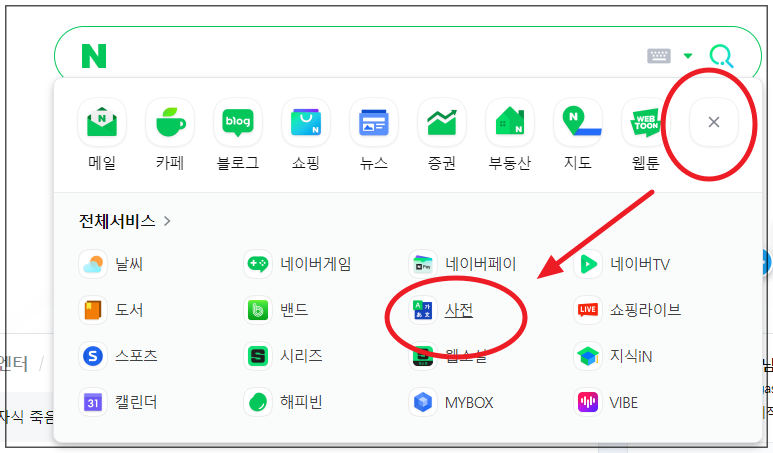Open the 증권 stock chart icon
Image resolution: width=773 pixels, height=453 pixels.
click(442, 122)
